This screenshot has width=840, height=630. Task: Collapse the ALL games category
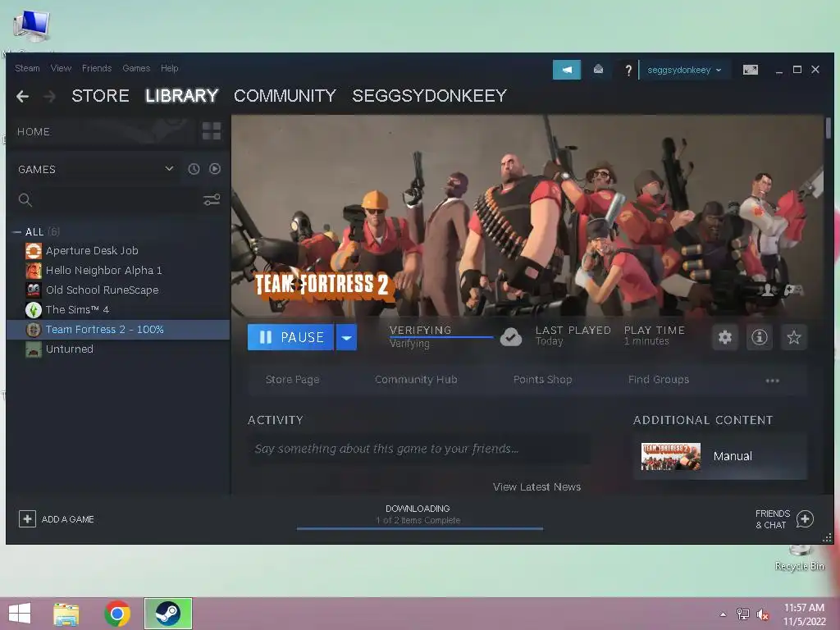pyautogui.click(x=16, y=232)
